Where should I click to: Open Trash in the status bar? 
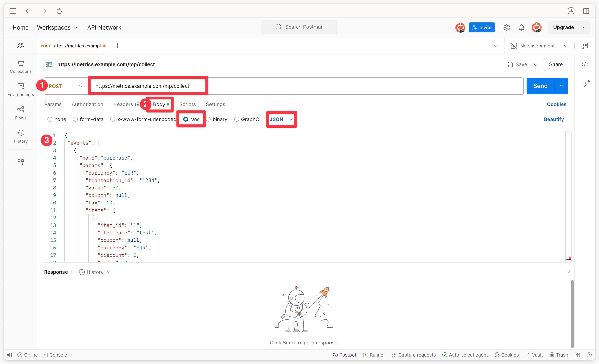(x=559, y=355)
